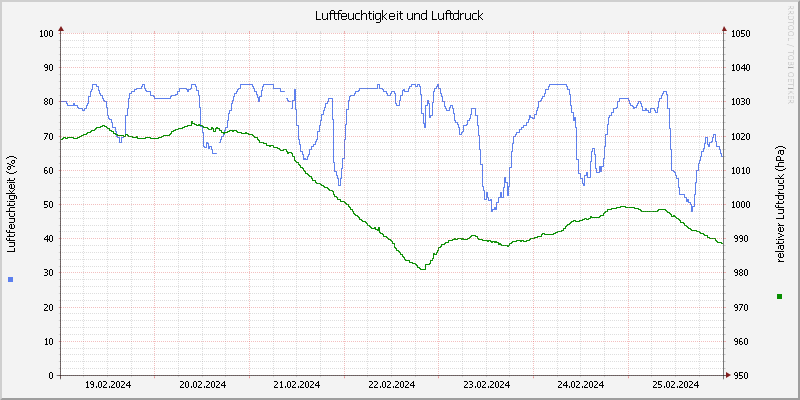Click the date label 24.02.2024
The height and width of the screenshot is (400, 800).
pyautogui.click(x=582, y=385)
